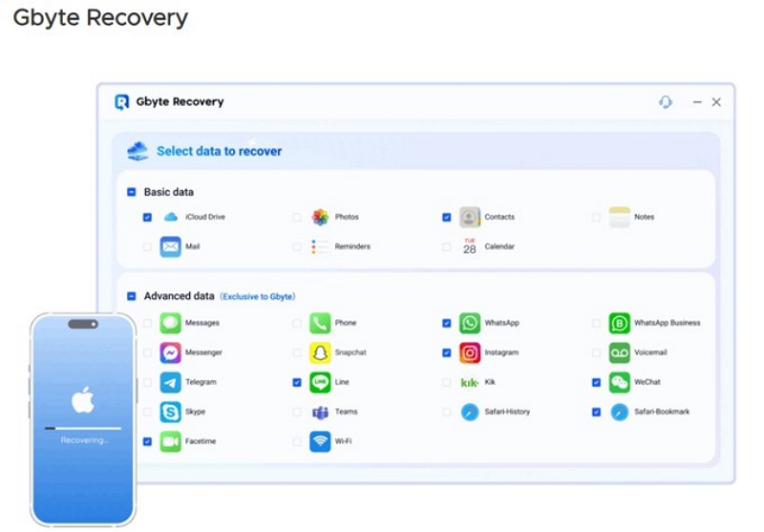Check the Snapchat checkbox
This screenshot has height=532, width=764.
(x=297, y=352)
